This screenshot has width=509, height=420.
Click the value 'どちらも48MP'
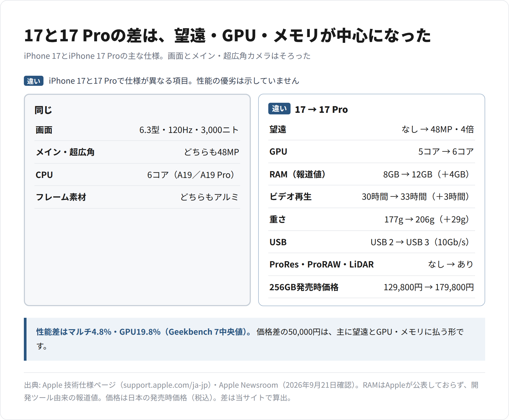point(212,152)
